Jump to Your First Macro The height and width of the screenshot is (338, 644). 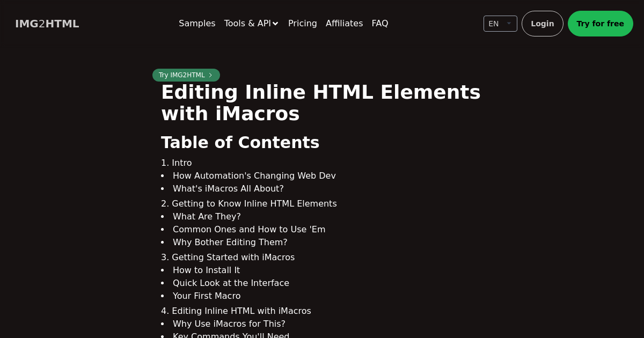tap(207, 296)
